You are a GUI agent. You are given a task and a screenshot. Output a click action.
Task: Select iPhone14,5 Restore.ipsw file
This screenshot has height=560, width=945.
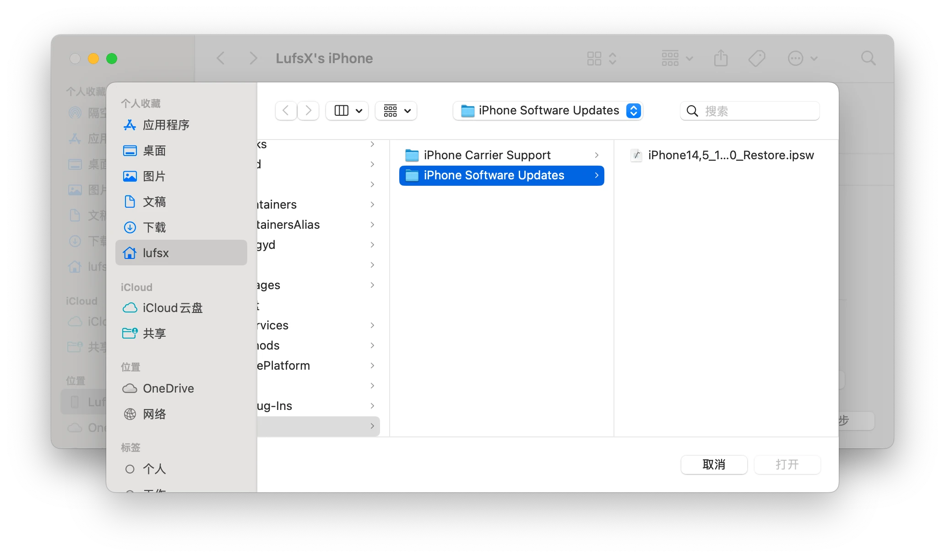pyautogui.click(x=730, y=155)
